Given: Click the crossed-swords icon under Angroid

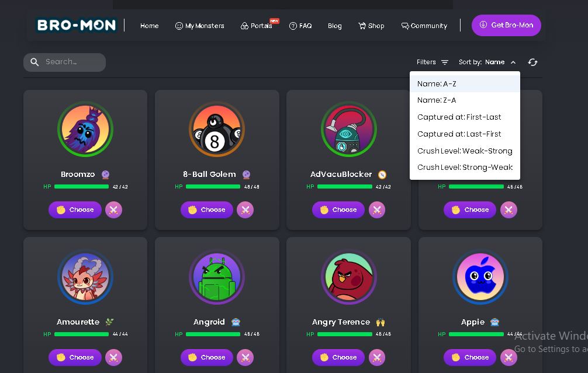Looking at the screenshot, I should tap(245, 357).
